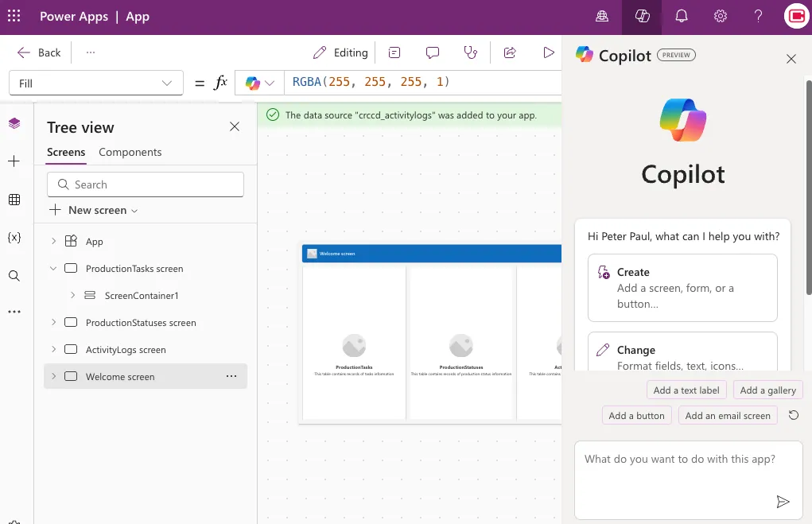This screenshot has height=524, width=812.
Task: Expand the ActivityLogs screen node
Action: [x=53, y=350]
